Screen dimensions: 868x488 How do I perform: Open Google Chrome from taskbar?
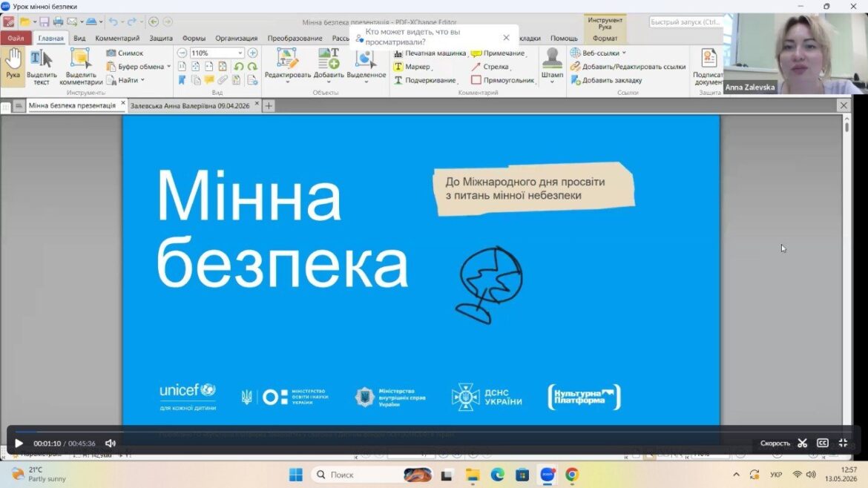pyautogui.click(x=572, y=475)
